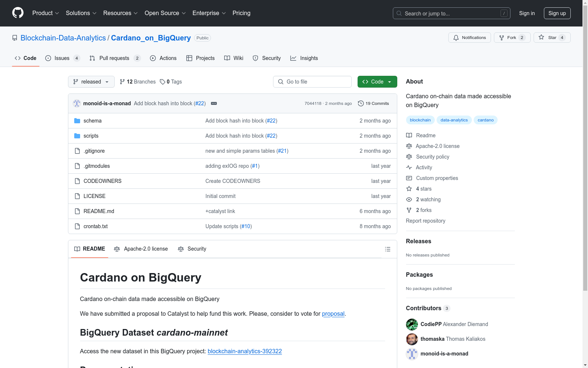Open the Readme link in About
This screenshot has width=588, height=368.
coord(421,135)
